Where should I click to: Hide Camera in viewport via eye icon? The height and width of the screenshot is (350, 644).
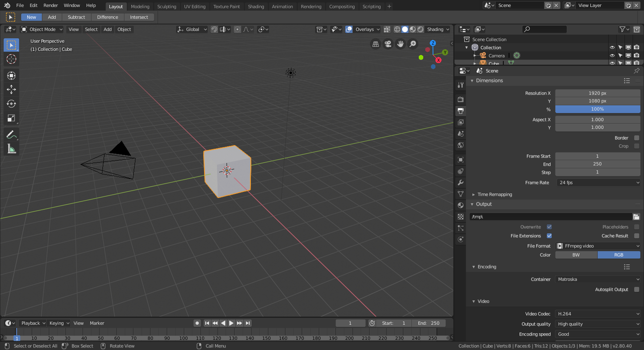coord(612,55)
